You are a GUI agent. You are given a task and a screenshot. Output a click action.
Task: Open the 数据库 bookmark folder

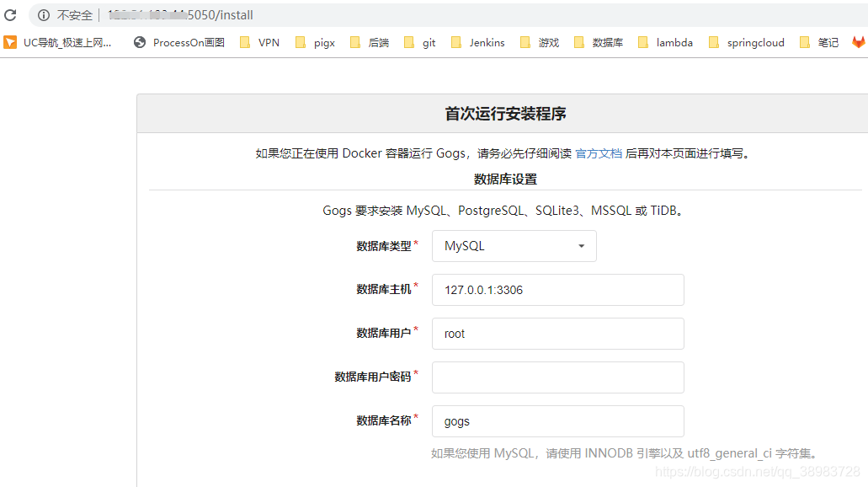[599, 43]
